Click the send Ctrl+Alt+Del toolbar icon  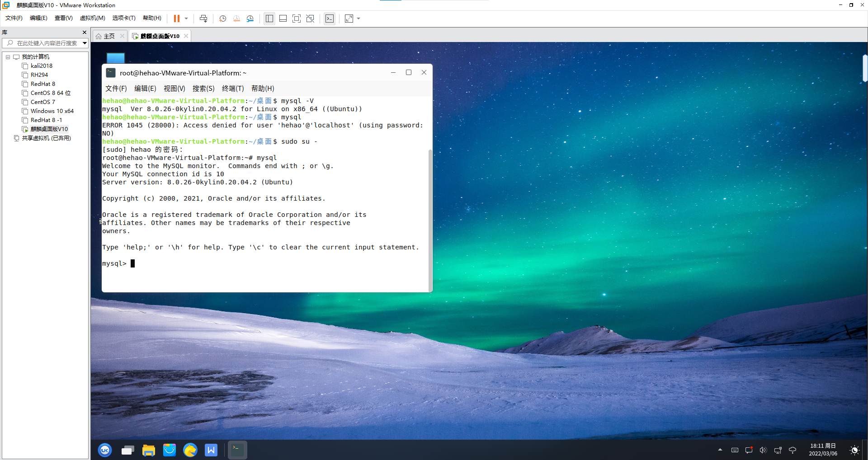click(x=203, y=19)
